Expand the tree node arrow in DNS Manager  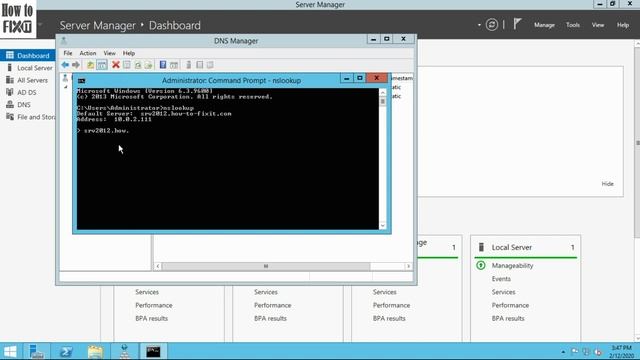pyautogui.click(x=65, y=87)
